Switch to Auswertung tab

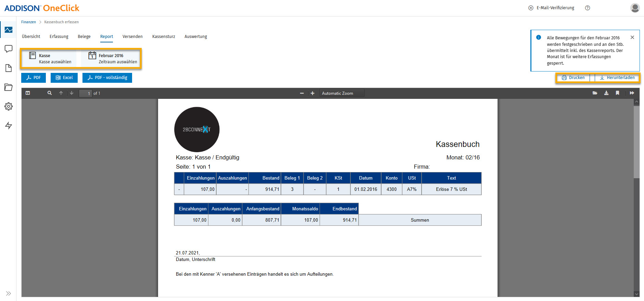click(196, 37)
